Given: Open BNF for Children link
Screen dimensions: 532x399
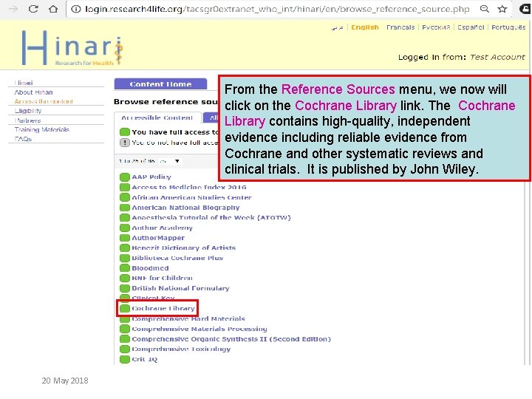Looking at the screenshot, I should pos(162,279).
